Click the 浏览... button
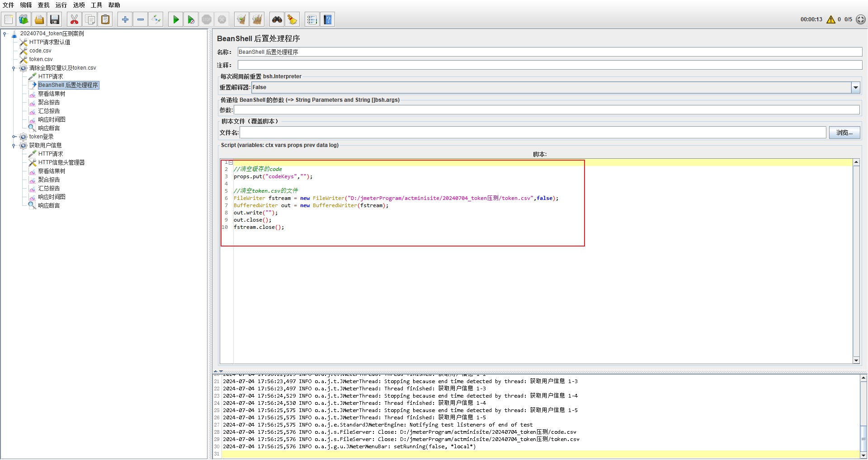Image resolution: width=868 pixels, height=460 pixels. (844, 133)
